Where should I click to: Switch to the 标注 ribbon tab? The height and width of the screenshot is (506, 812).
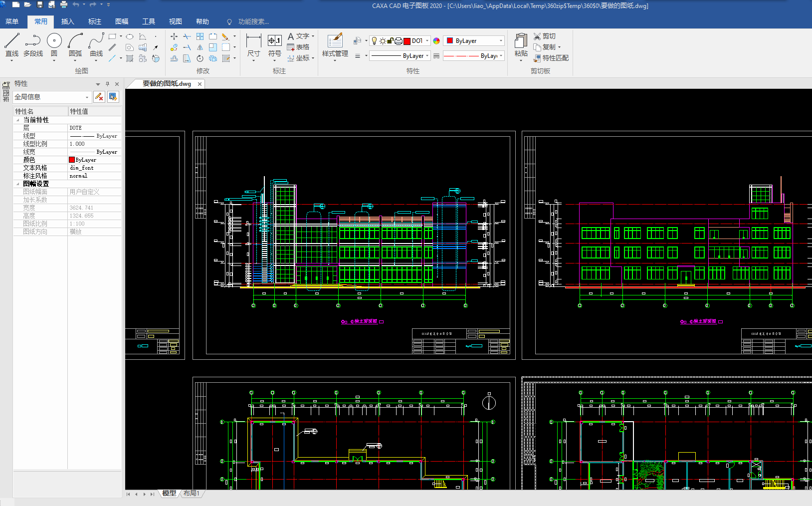pyautogui.click(x=95, y=21)
